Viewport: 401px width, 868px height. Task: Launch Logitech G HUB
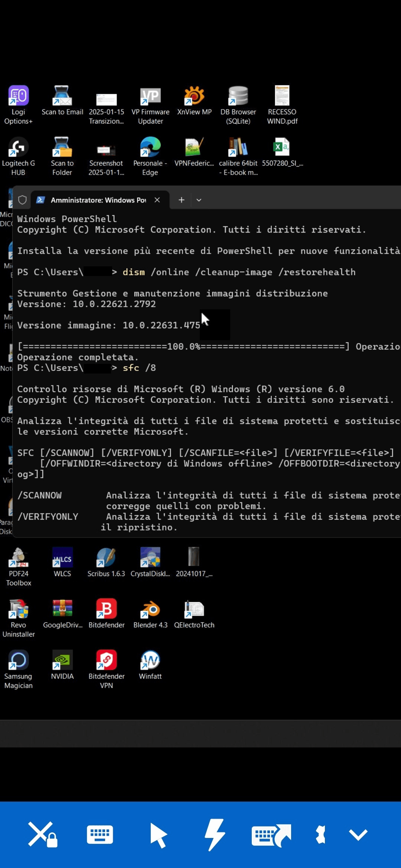(x=18, y=156)
